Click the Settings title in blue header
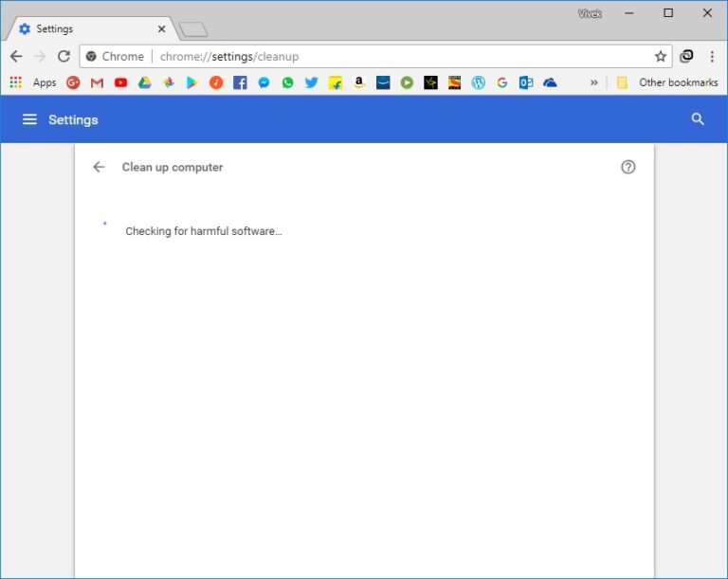The width and height of the screenshot is (728, 579). (73, 119)
